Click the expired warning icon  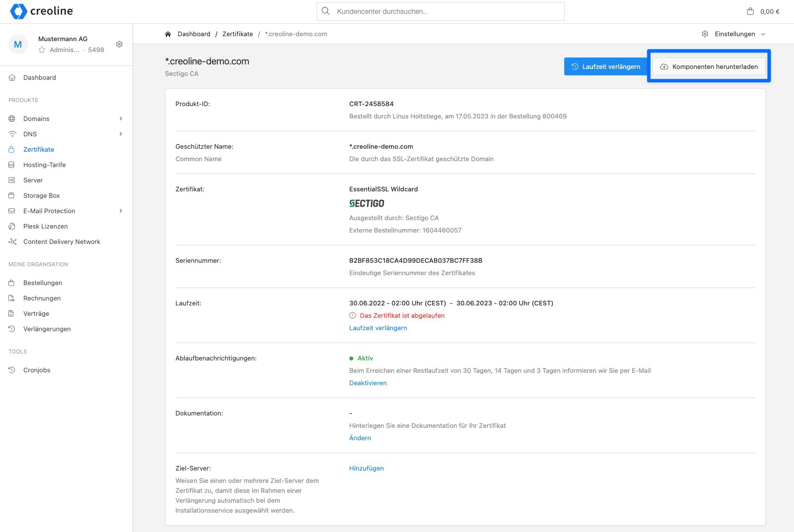[353, 315]
